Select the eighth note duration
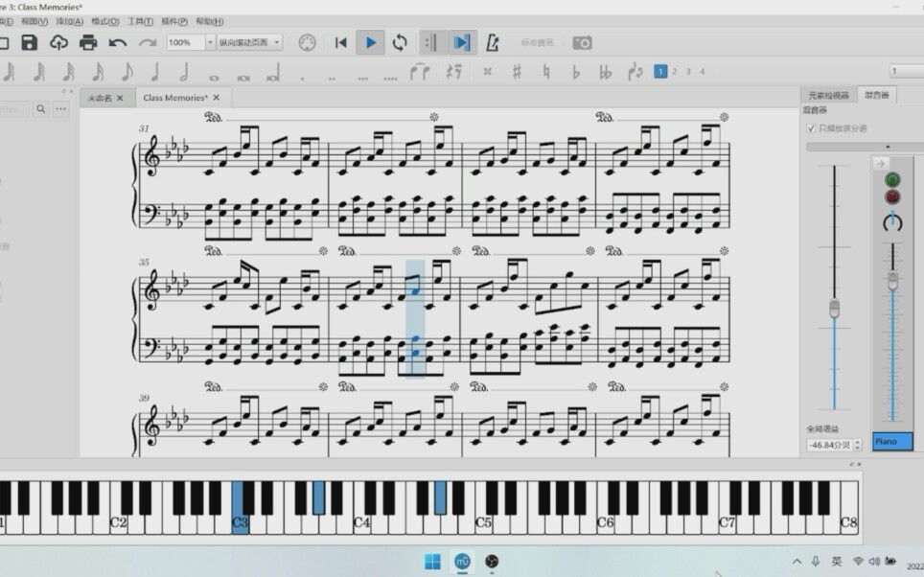This screenshot has height=577, width=924. tap(127, 72)
